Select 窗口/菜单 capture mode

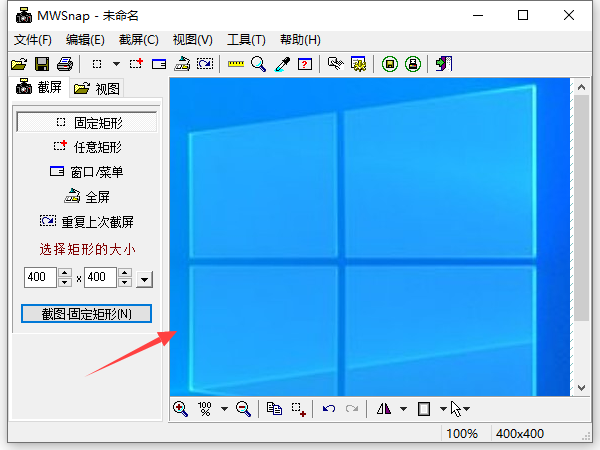tap(86, 172)
